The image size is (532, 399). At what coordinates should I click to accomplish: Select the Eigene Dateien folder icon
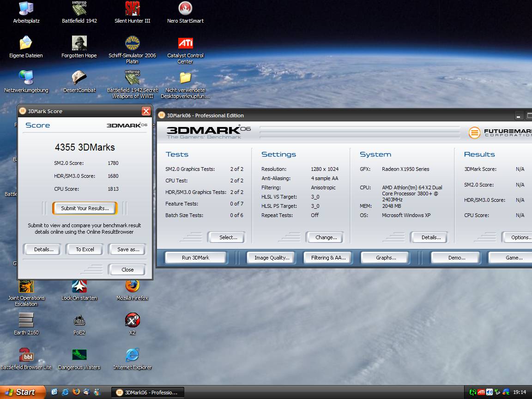(26, 47)
